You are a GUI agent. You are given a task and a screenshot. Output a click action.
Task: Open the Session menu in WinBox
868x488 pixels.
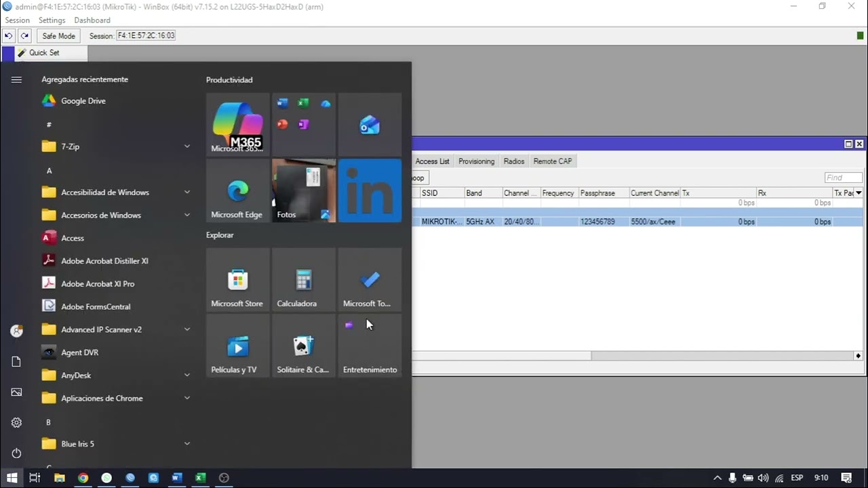17,20
